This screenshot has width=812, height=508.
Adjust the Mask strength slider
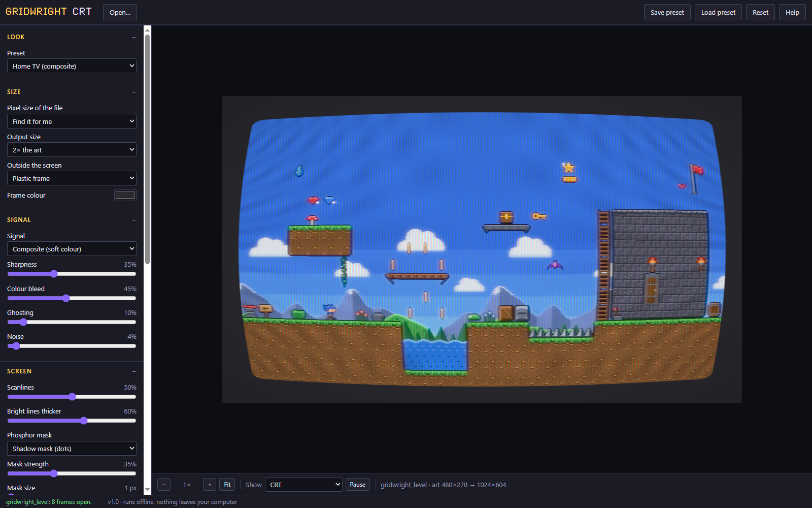(x=72, y=473)
